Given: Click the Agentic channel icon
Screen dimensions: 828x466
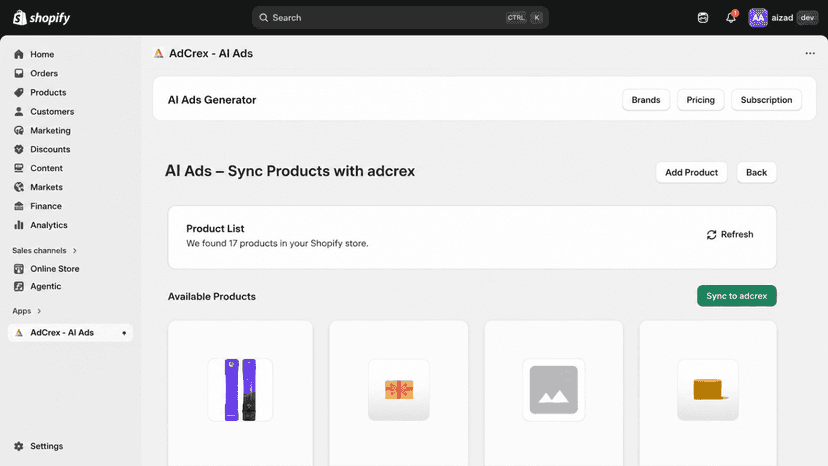Looking at the screenshot, I should [19, 286].
